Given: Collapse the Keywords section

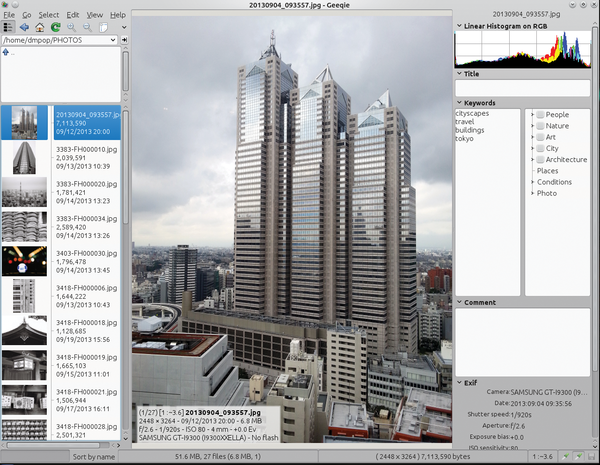Looking at the screenshot, I should click(459, 102).
